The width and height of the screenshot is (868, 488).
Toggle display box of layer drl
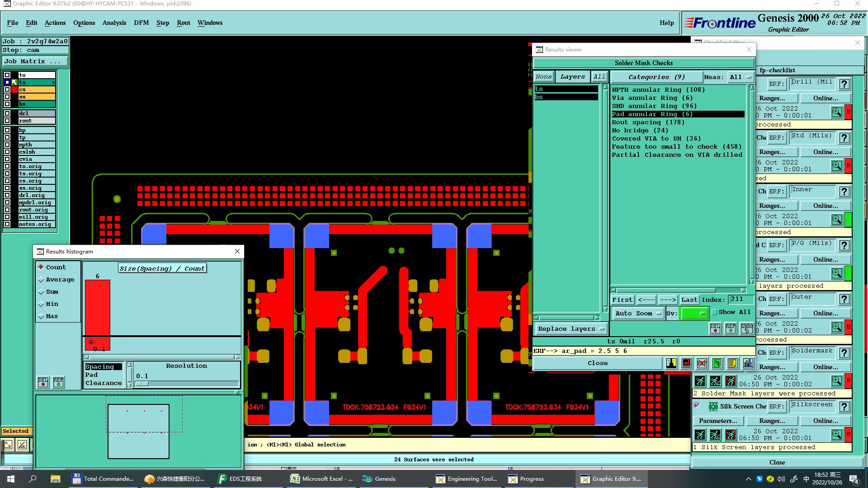7,113
